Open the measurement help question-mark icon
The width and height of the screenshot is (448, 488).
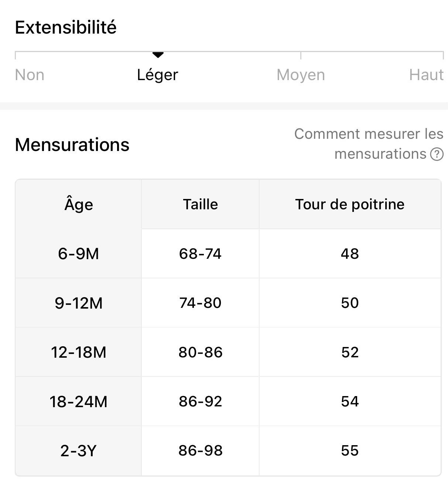point(437,154)
